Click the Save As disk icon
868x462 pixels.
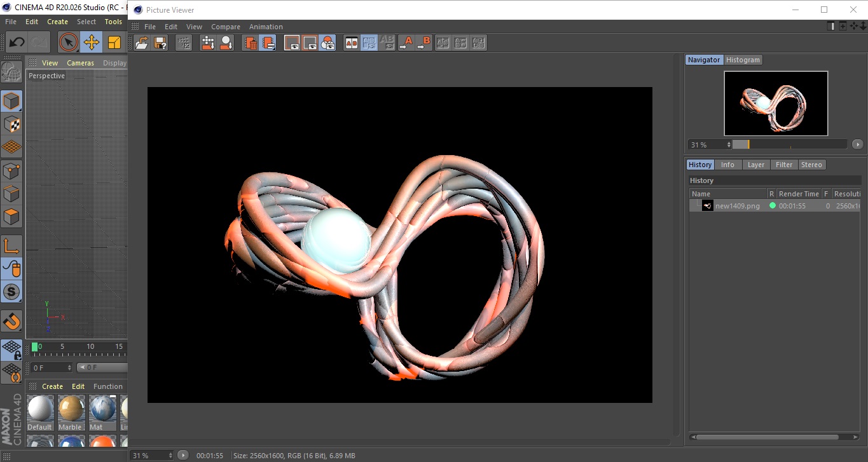click(x=160, y=43)
